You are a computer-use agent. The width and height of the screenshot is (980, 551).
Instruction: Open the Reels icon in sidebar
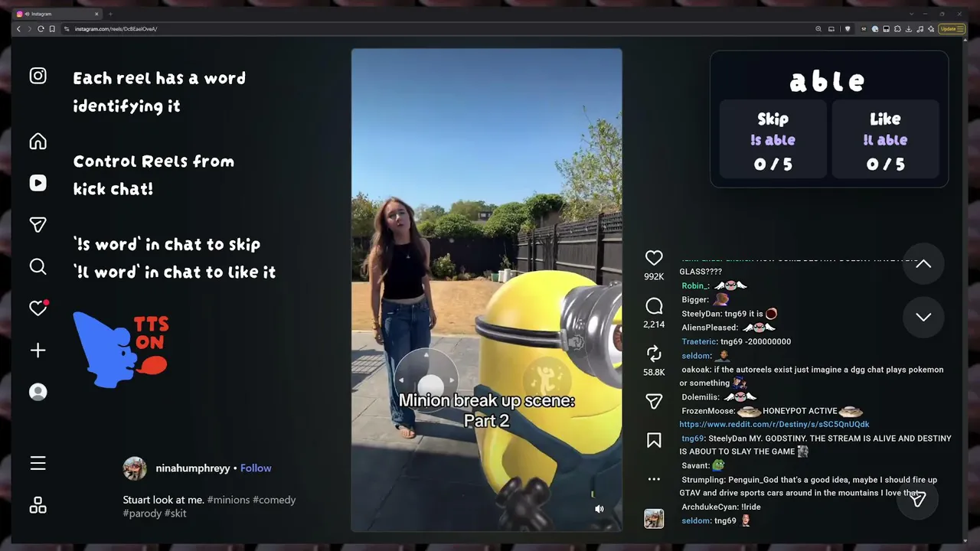tap(38, 183)
